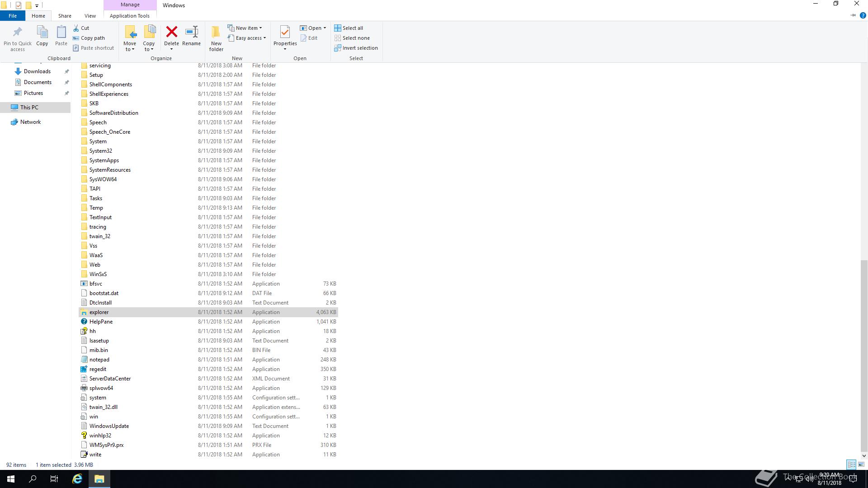Select the WindowsUpdate text document
This screenshot has height=488, width=868.
click(208, 426)
